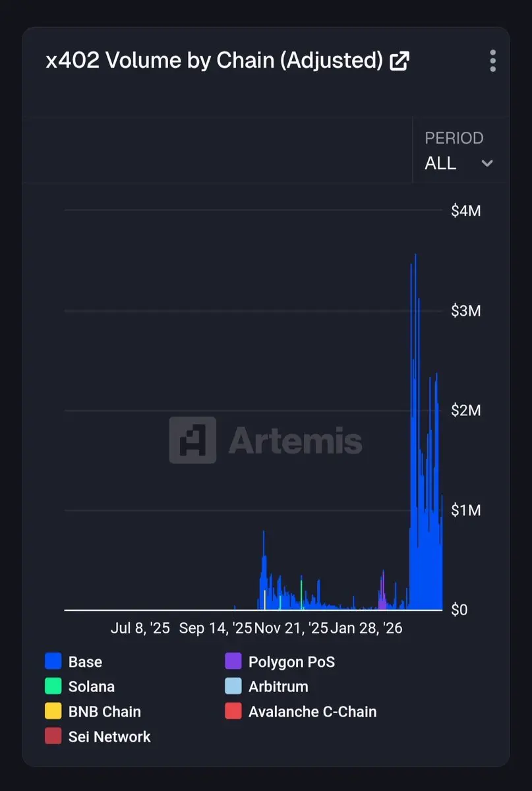Toggle the Sei Network series legend label
Image resolution: width=532 pixels, height=791 pixels.
109,736
